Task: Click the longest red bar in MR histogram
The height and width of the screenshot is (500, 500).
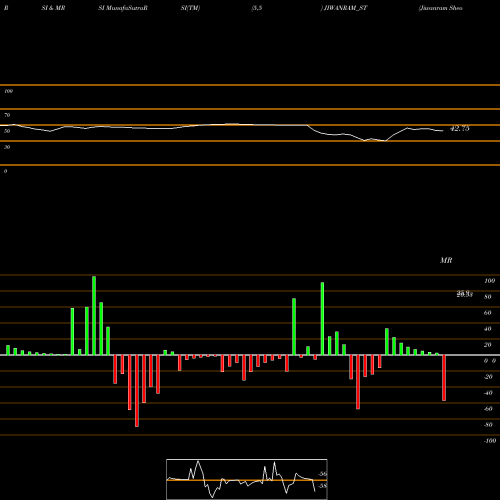Action: coord(137,391)
